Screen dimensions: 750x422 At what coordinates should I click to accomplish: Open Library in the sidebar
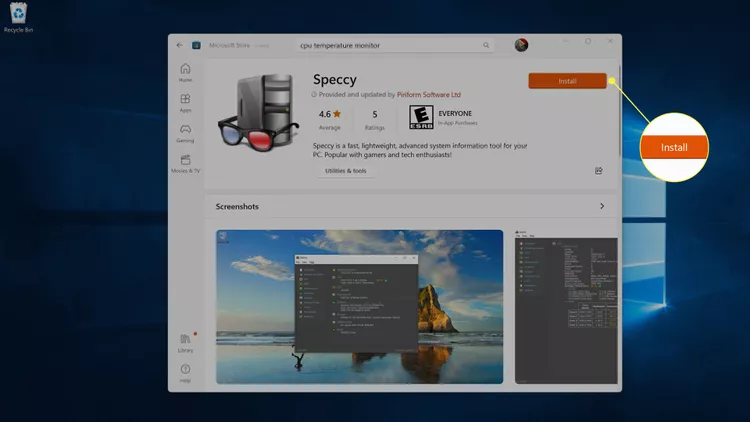185,343
